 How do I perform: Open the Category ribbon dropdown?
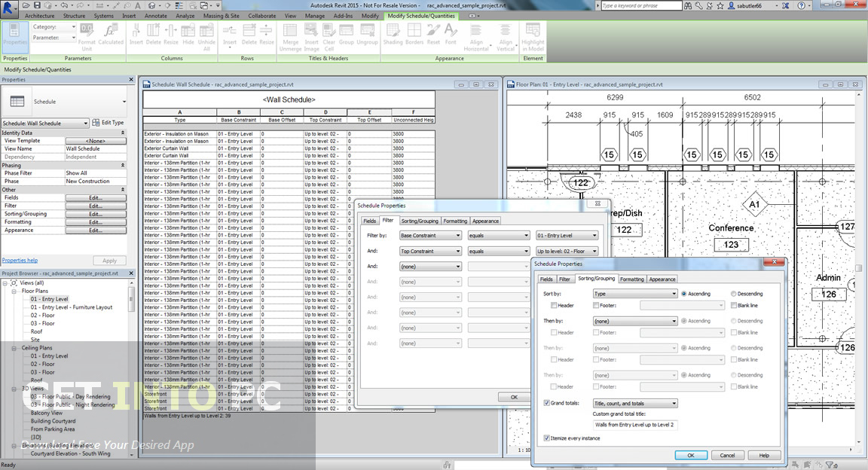53,26
